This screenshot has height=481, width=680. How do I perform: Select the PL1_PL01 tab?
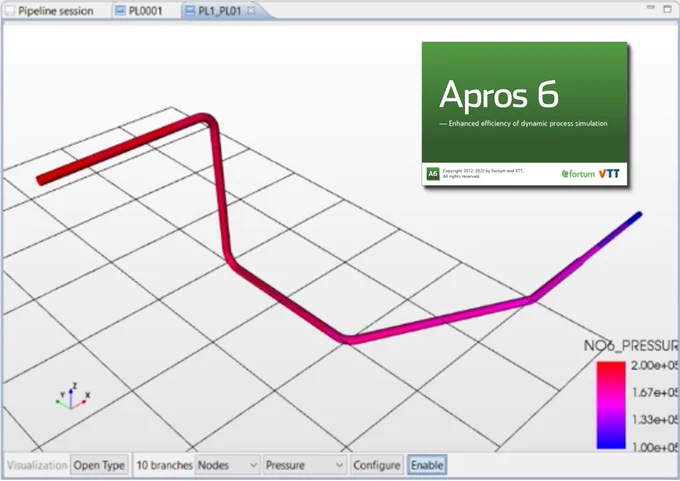tap(219, 11)
